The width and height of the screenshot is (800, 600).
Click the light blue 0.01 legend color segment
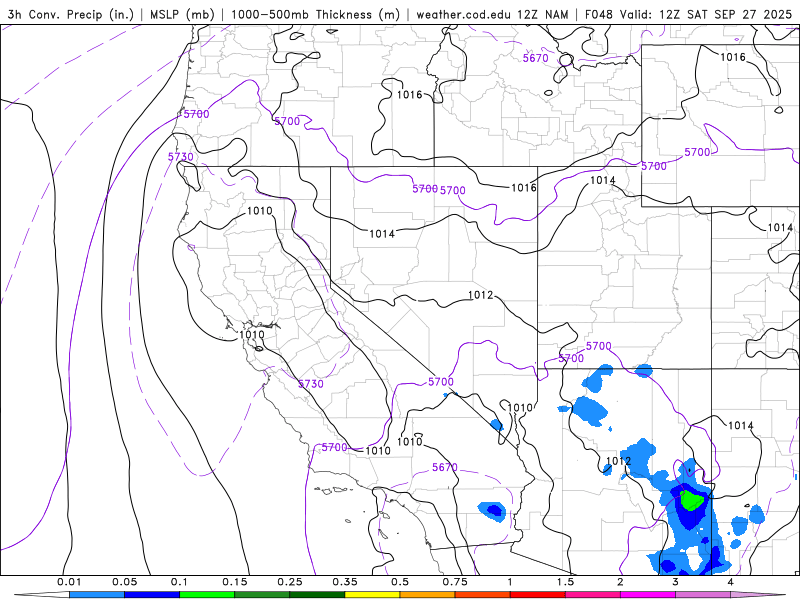96,595
